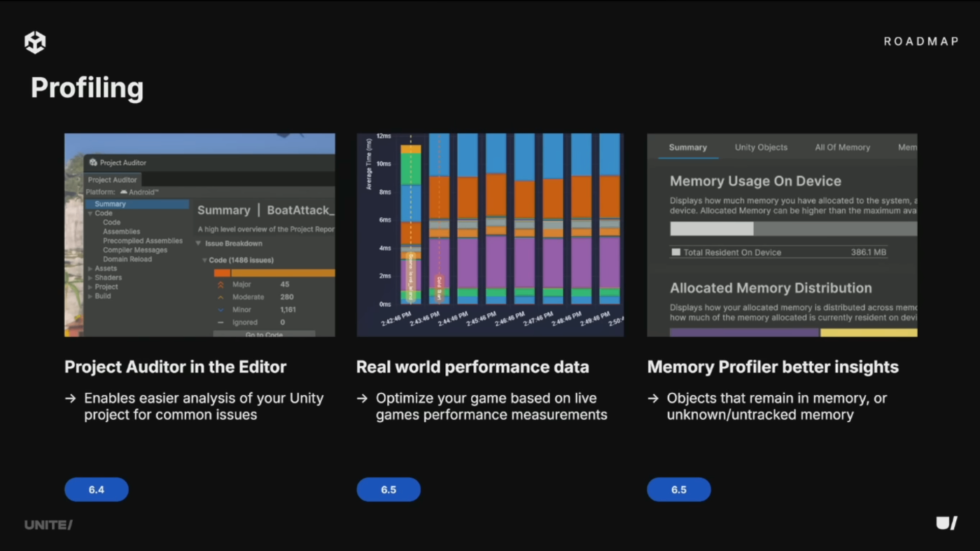This screenshot has height=551, width=980.
Task: Click the Project Auditor window icon
Action: (93, 162)
